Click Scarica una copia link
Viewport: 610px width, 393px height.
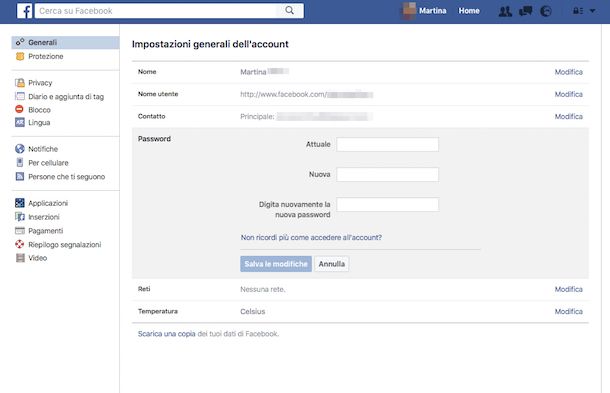coord(167,334)
